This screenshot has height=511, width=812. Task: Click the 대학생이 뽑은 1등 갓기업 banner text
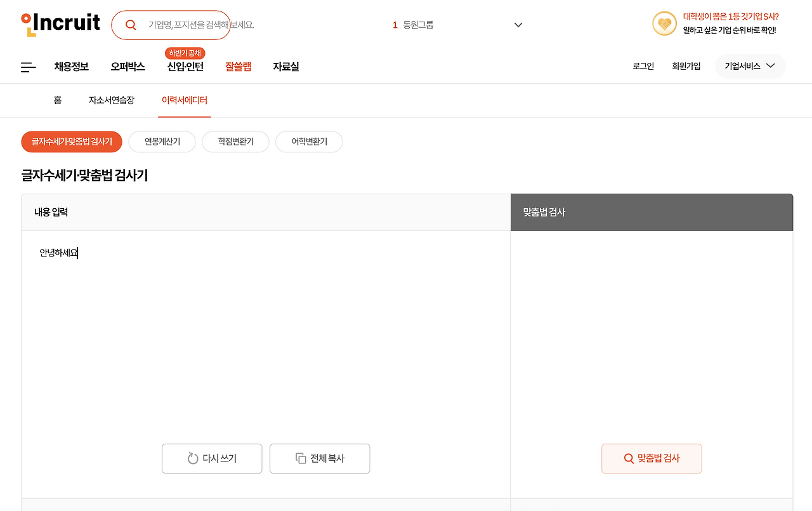tap(731, 17)
